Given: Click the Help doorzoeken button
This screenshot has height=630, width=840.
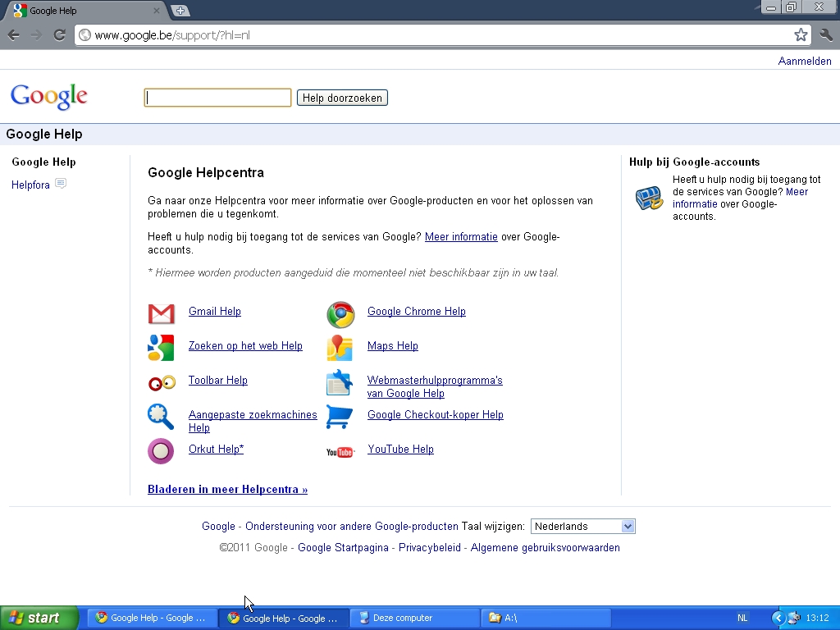Looking at the screenshot, I should [342, 98].
